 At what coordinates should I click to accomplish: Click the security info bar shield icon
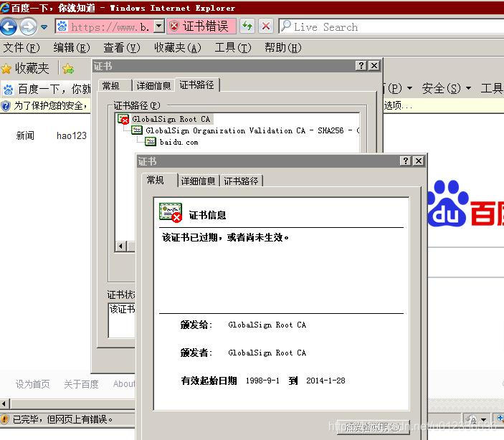coord(6,106)
